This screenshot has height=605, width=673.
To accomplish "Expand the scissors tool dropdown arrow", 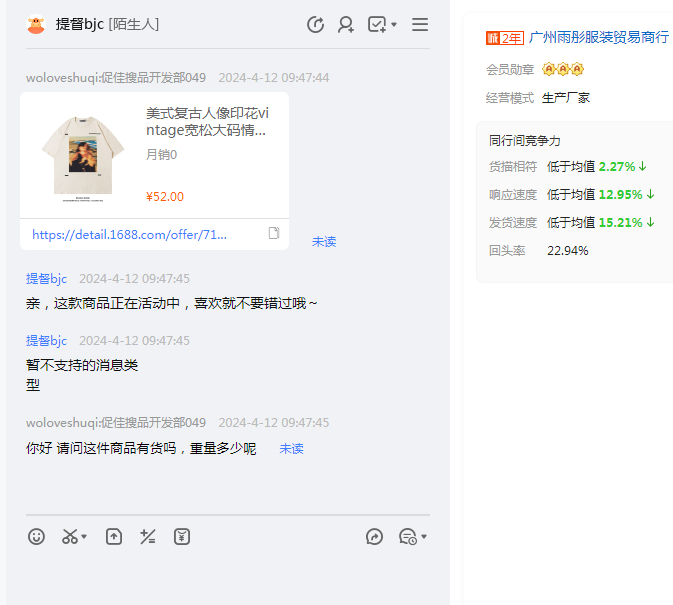I will 85,538.
